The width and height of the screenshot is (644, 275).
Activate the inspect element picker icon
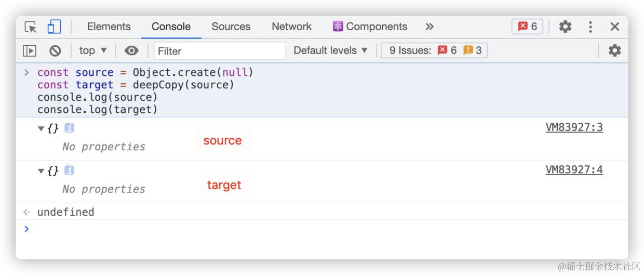click(31, 27)
